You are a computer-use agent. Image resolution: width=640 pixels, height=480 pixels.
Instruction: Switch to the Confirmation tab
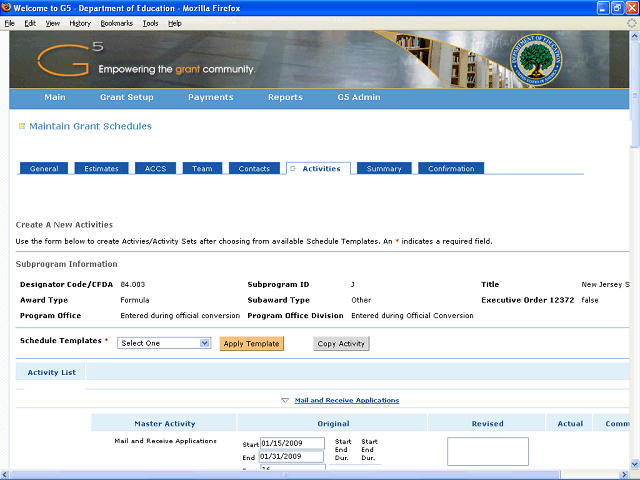click(451, 169)
